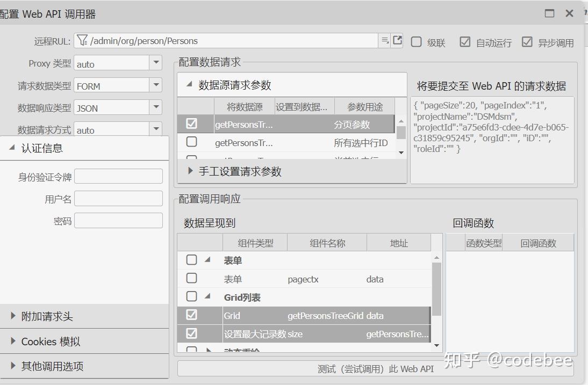Click the filter icon in the remote URL field

tap(82, 40)
